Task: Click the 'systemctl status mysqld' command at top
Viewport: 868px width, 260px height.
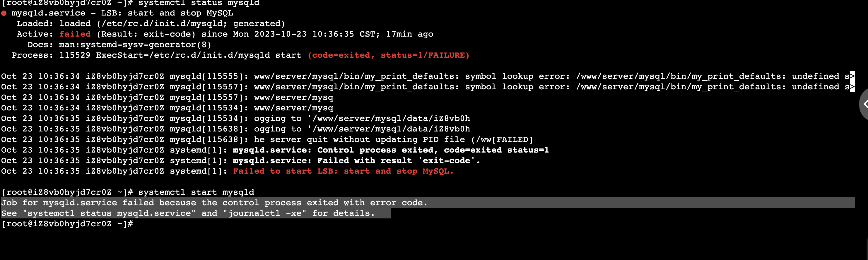Action: coord(199,3)
